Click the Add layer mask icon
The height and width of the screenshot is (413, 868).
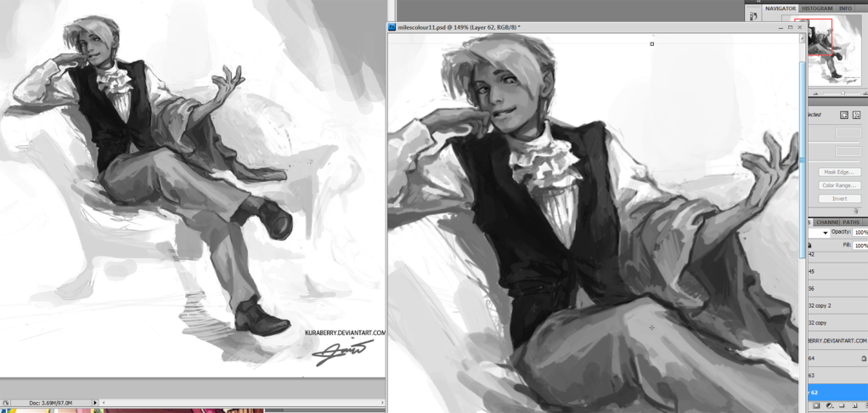(x=816, y=406)
